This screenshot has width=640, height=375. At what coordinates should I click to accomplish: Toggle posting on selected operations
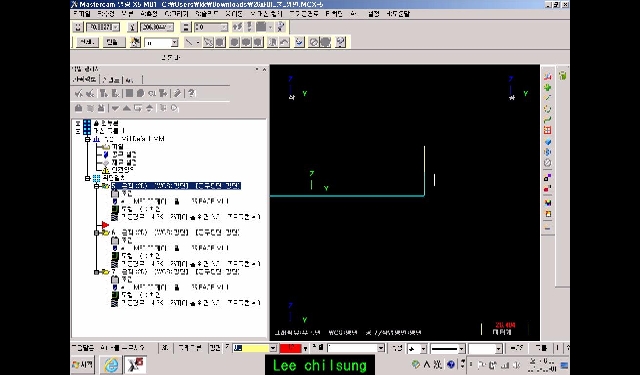click(x=101, y=108)
